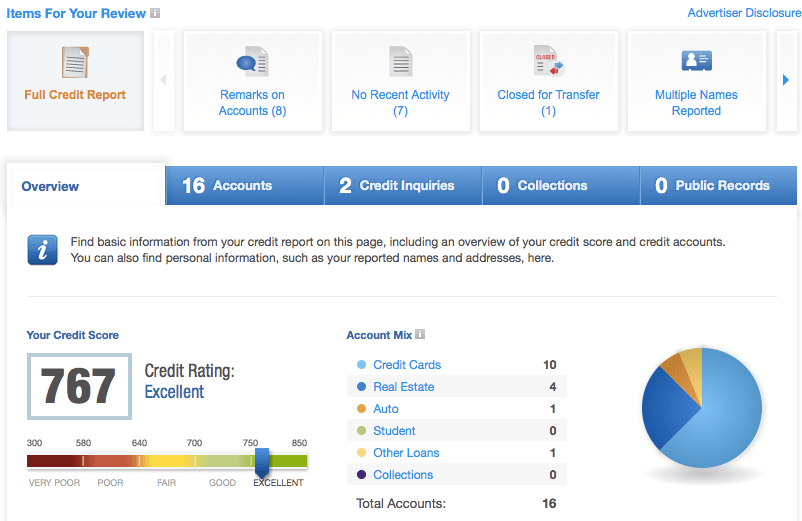Open Other Loans in Account Mix

pos(406,452)
